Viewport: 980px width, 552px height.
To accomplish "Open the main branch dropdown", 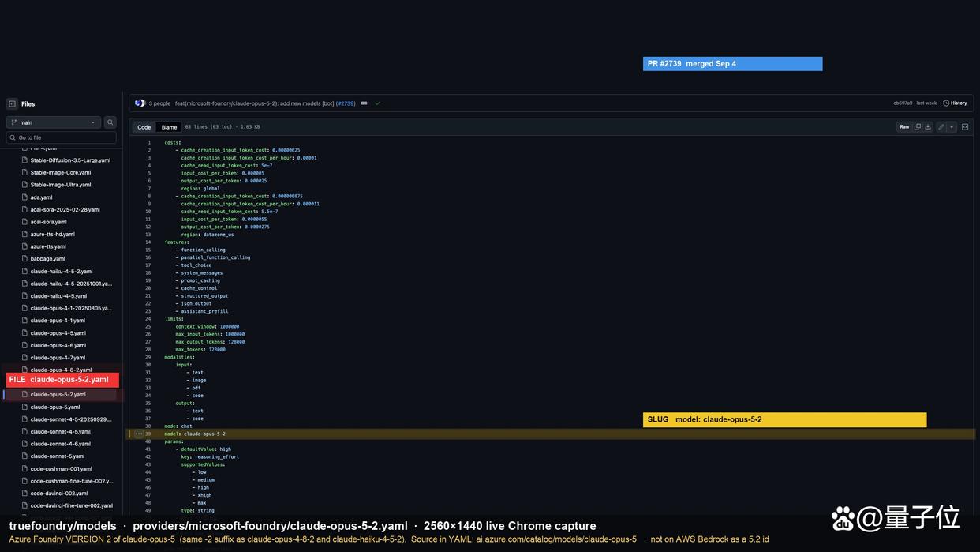I will tap(54, 122).
